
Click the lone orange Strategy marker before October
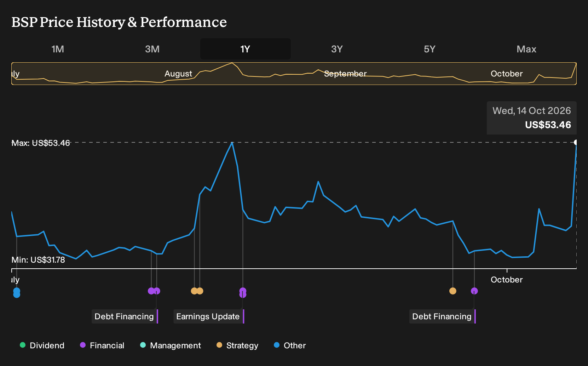pyautogui.click(x=453, y=291)
